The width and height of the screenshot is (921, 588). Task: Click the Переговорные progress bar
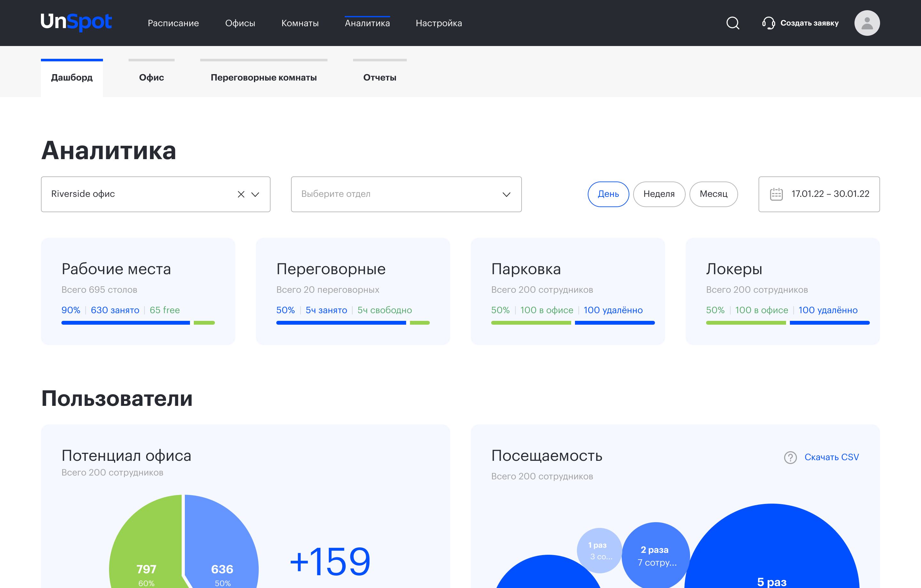tap(353, 323)
